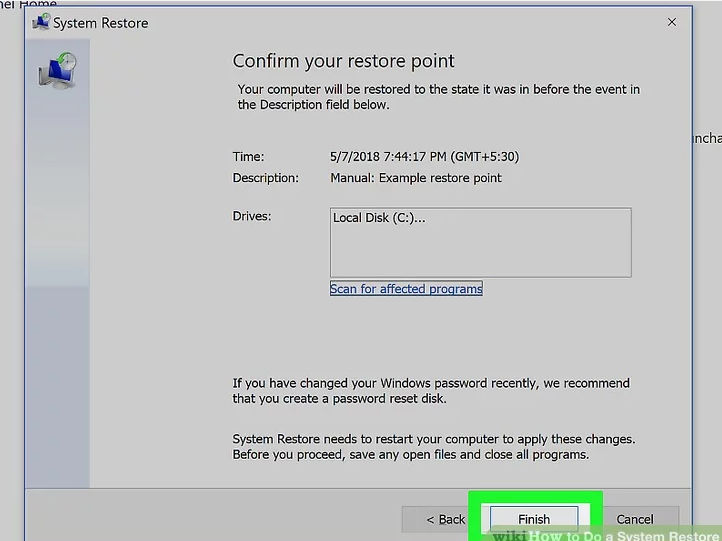The image size is (722, 541).
Task: Click the wikiHow watermark logo
Action: tap(510, 535)
